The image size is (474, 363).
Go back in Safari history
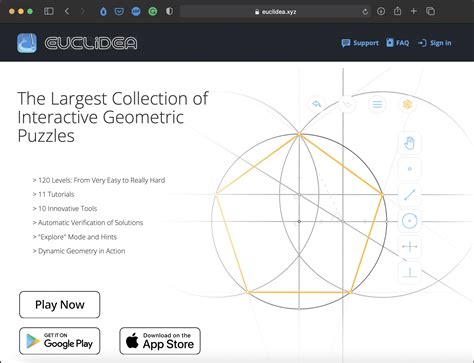coord(67,11)
